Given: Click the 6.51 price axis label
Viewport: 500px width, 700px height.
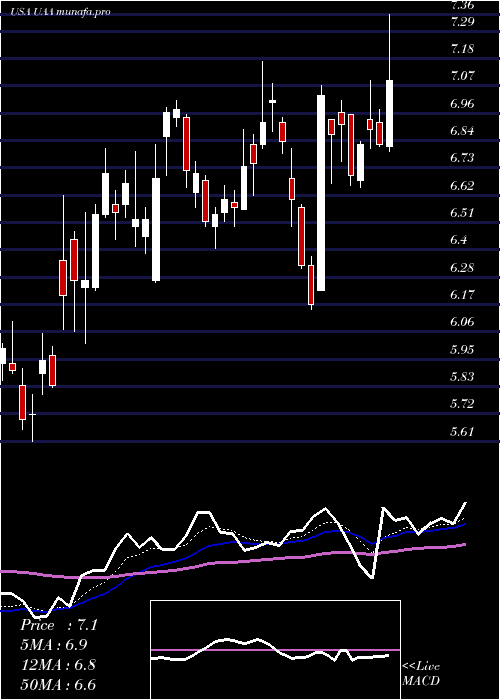Looking at the screenshot, I should 462,212.
